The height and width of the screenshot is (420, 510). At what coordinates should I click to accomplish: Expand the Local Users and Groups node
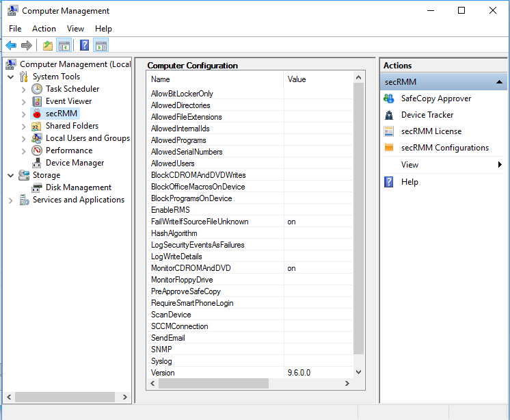(23, 139)
